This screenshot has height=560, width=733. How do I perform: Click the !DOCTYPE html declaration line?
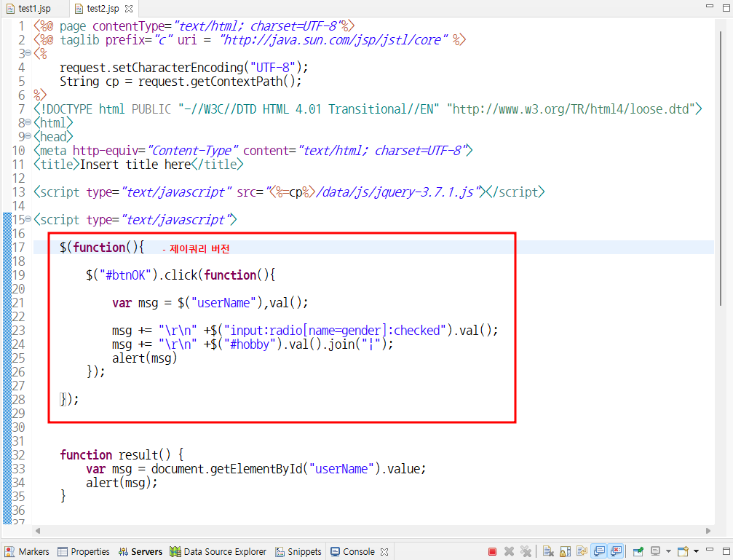pyautogui.click(x=368, y=109)
